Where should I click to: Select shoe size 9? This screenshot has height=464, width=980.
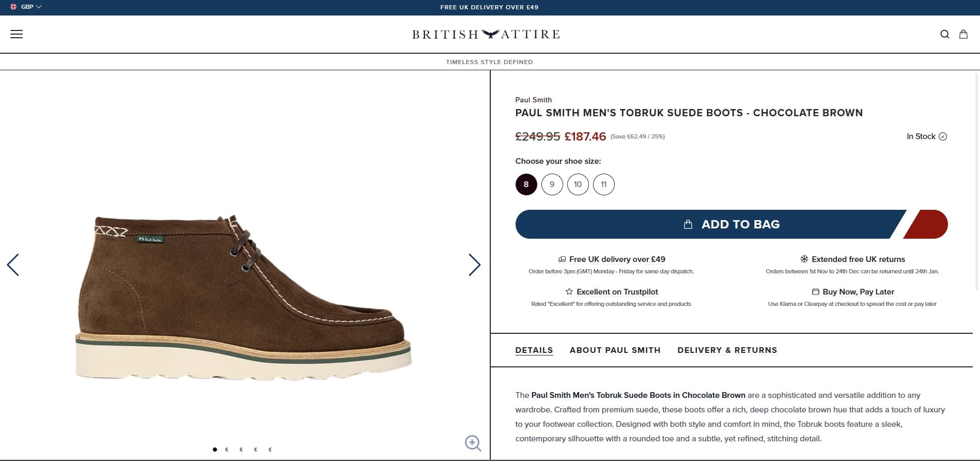[552, 184]
